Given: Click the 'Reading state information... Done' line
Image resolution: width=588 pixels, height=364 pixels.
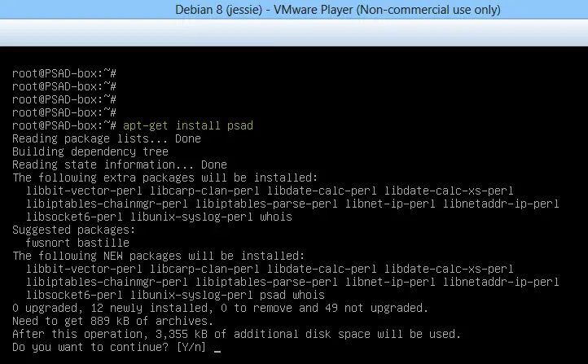Looking at the screenshot, I should coord(120,164).
